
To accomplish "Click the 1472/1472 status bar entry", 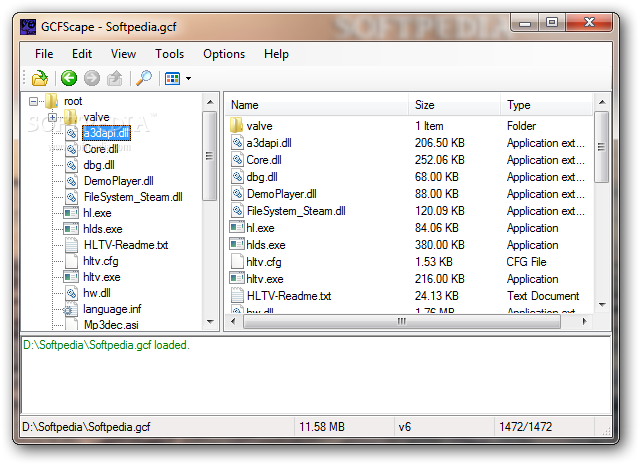I will pyautogui.click(x=526, y=427).
